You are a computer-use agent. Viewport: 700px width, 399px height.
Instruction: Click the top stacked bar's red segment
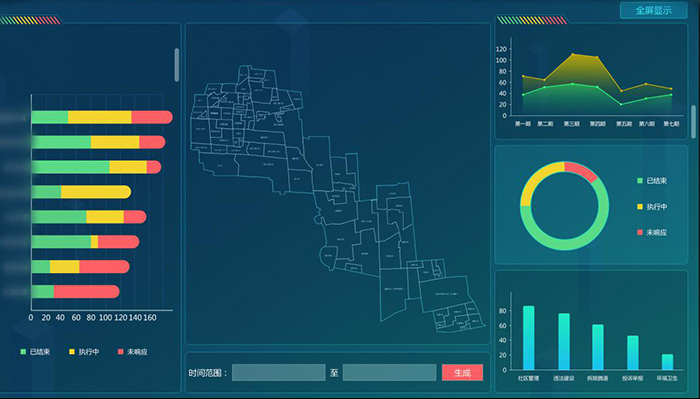tap(152, 117)
